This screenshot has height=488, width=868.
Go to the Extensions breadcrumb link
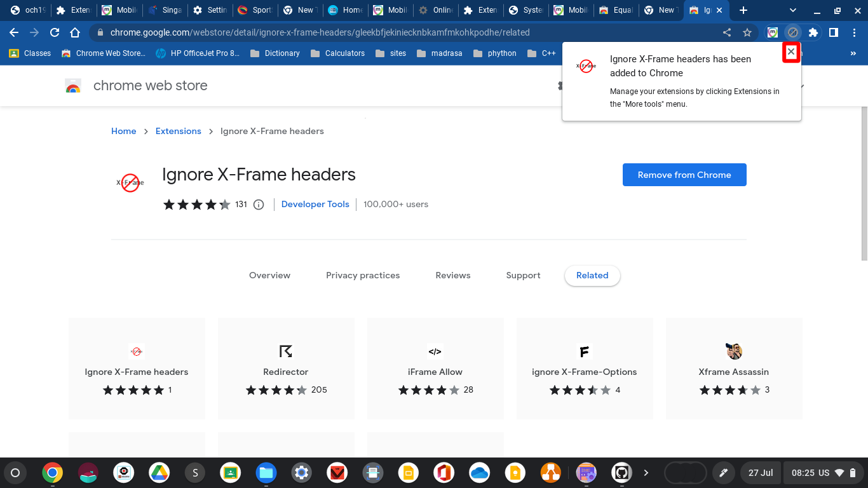[x=178, y=131]
